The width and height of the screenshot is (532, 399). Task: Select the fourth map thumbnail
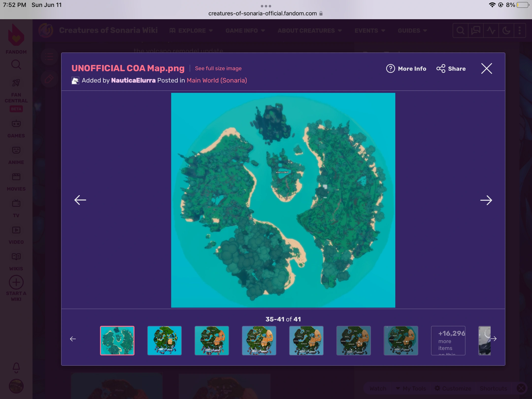point(259,341)
